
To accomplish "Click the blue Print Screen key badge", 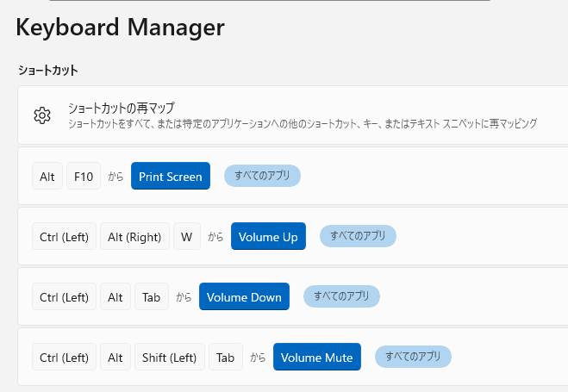I will click(x=171, y=177).
